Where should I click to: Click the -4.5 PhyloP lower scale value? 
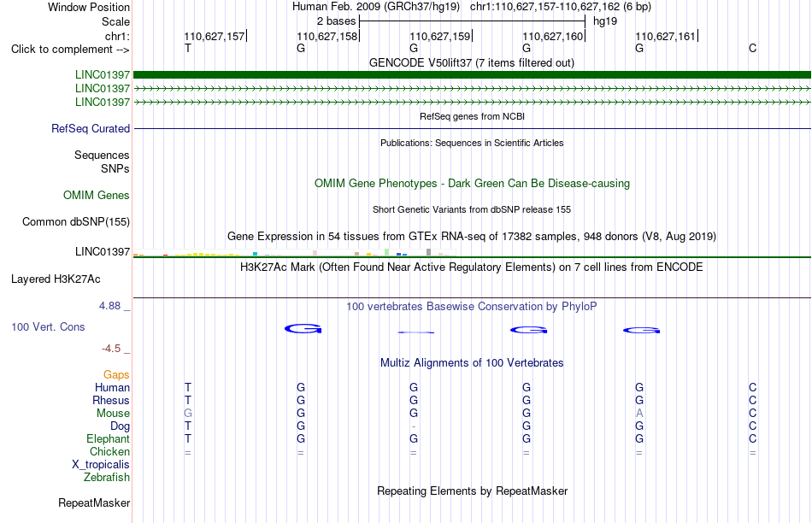point(111,349)
